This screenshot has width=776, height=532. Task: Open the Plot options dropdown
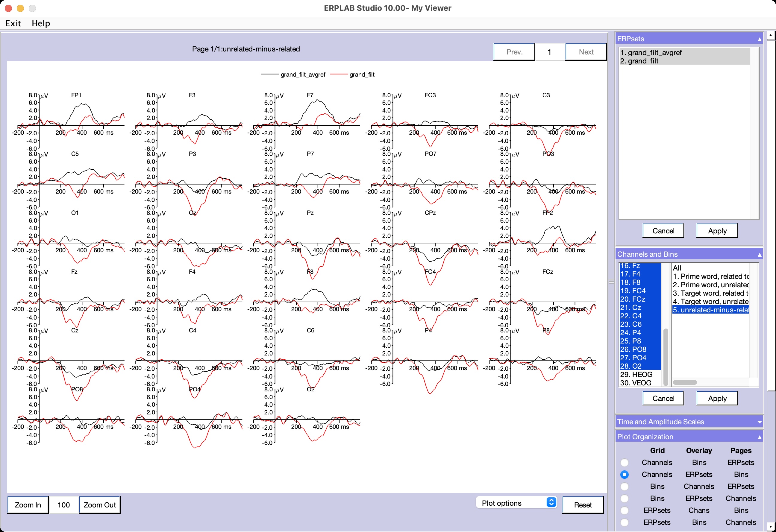pos(516,503)
